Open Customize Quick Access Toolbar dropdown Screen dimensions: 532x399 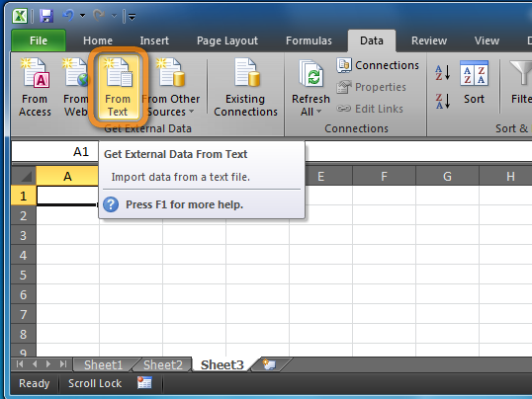click(x=132, y=16)
